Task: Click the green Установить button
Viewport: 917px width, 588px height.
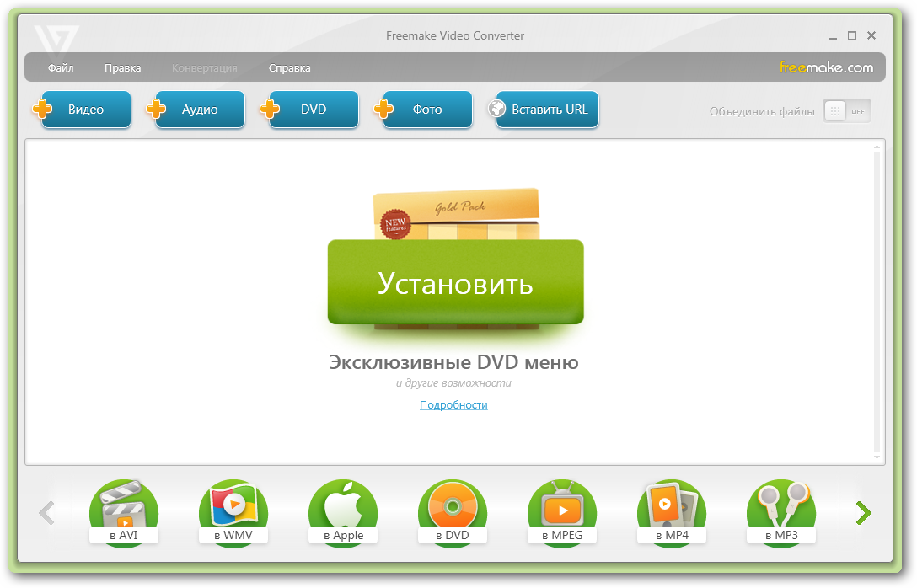Action: pyautogui.click(x=456, y=282)
